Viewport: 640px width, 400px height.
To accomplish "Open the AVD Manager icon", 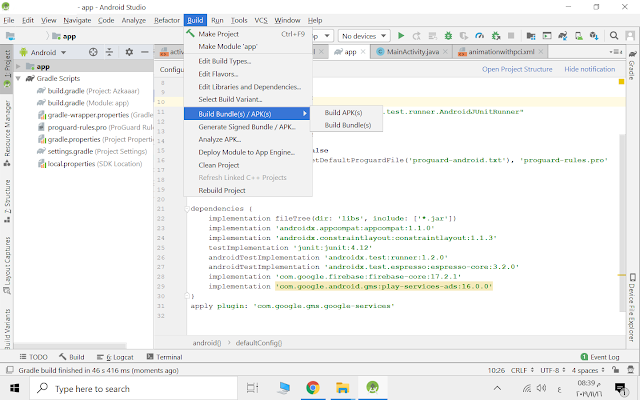I will (x=578, y=36).
